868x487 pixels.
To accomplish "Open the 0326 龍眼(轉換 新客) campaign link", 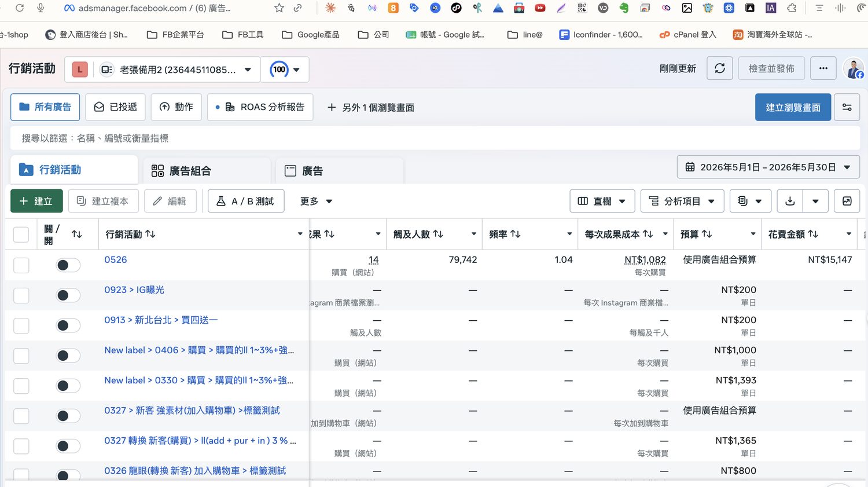I will click(195, 471).
